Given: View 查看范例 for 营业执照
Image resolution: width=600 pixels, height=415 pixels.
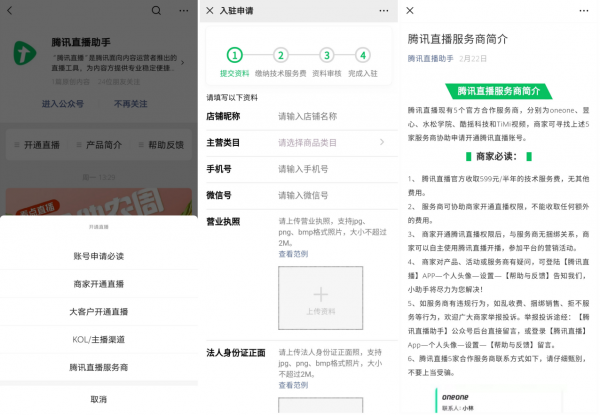Looking at the screenshot, I should [293, 254].
